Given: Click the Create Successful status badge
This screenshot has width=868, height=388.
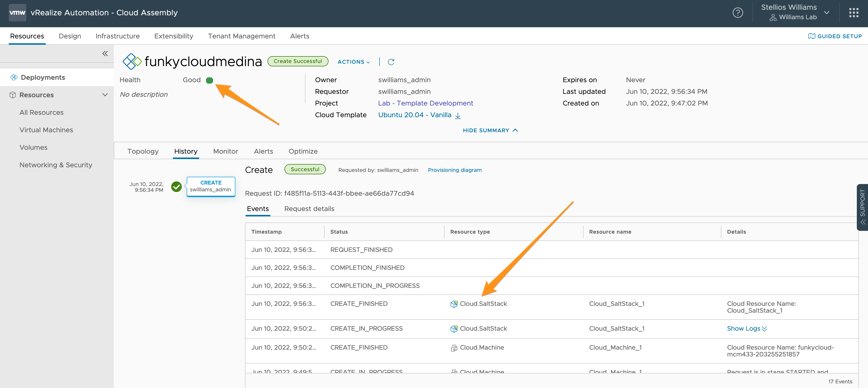Looking at the screenshot, I should pos(298,61).
